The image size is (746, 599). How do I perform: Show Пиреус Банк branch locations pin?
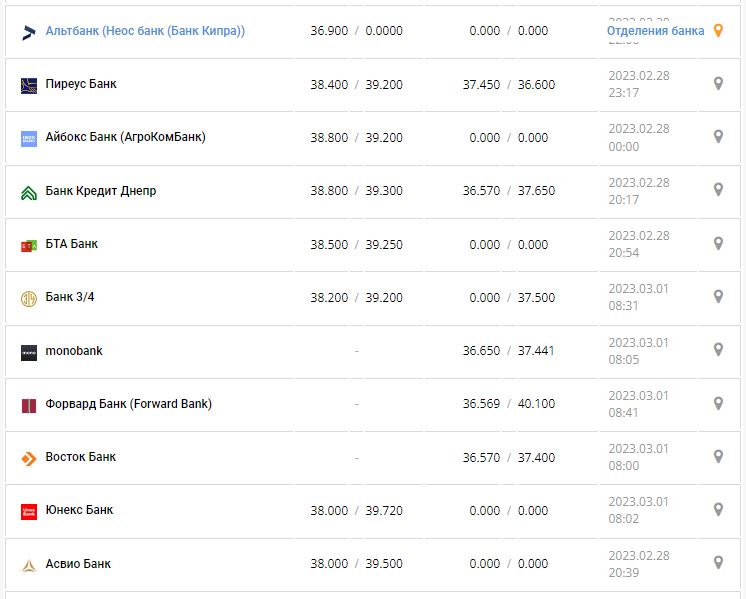[718, 84]
